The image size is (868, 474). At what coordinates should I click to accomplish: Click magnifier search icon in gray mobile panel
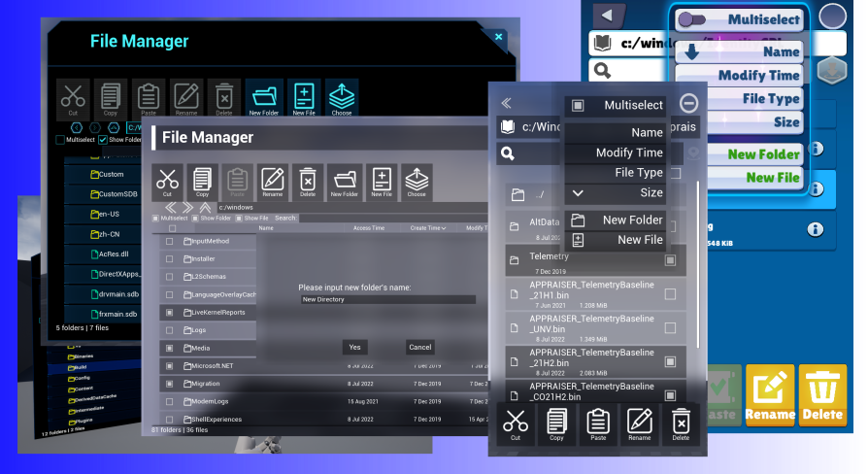point(508,153)
